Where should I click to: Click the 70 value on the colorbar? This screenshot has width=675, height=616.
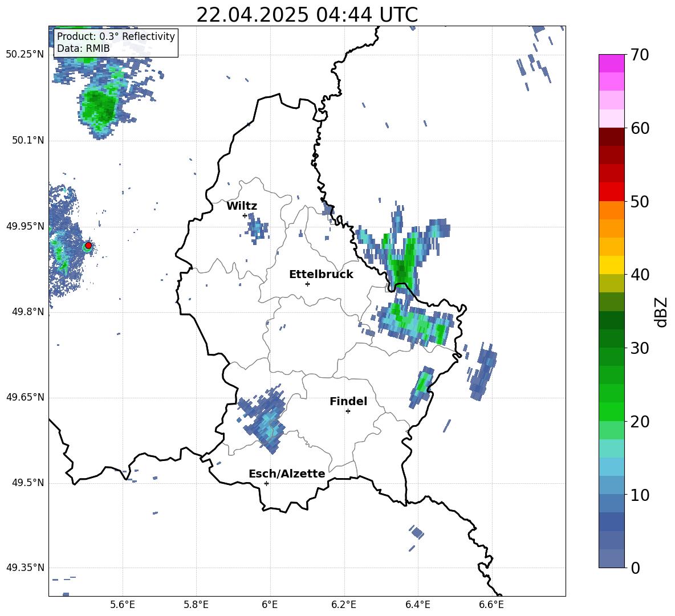(x=640, y=55)
